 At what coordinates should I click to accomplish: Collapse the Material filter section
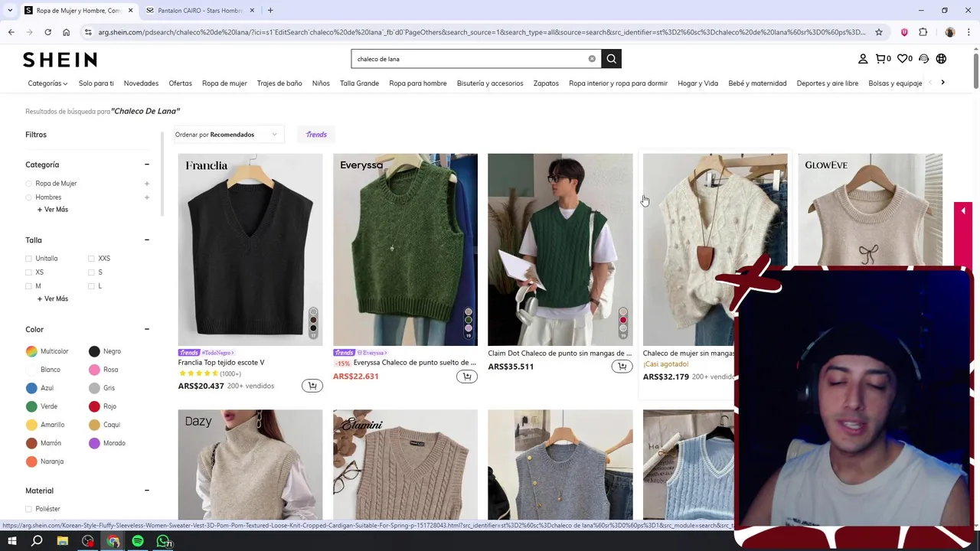coord(146,491)
